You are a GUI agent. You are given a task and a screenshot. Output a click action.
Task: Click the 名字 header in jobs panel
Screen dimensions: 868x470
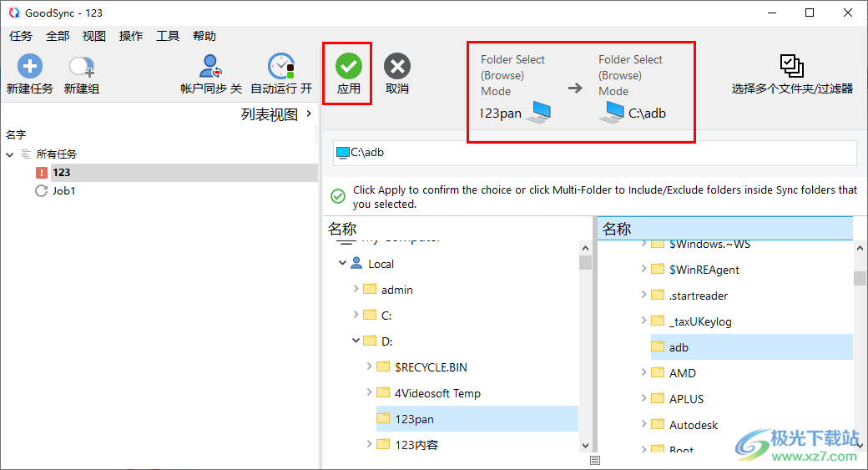pyautogui.click(x=16, y=134)
